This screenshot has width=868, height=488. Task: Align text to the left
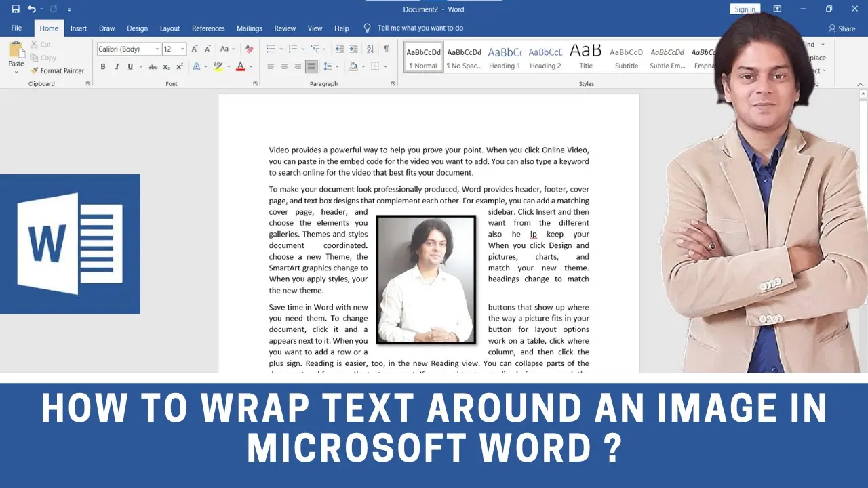pyautogui.click(x=271, y=66)
